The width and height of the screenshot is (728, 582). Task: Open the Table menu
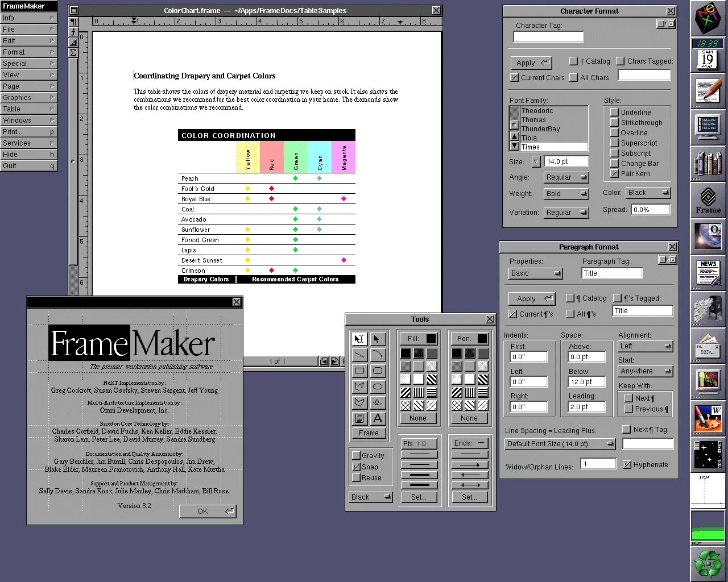28,109
